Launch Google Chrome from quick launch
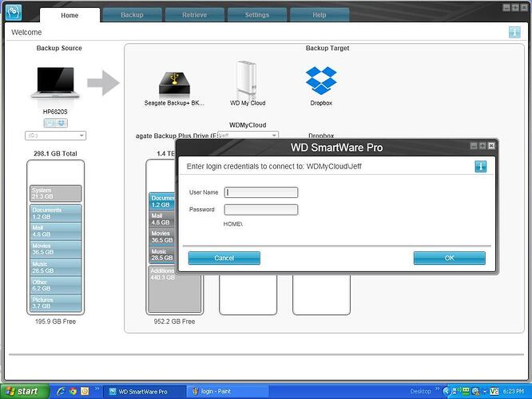 point(73,392)
